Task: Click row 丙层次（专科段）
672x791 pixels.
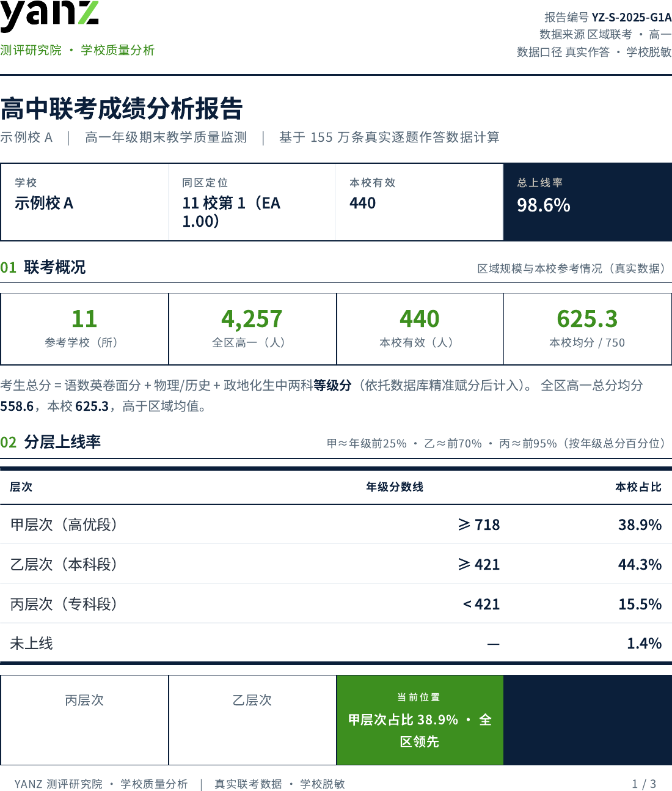Action: (336, 604)
